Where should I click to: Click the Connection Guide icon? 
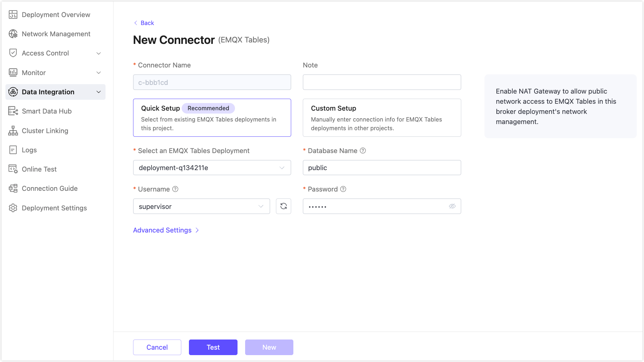[13, 188]
